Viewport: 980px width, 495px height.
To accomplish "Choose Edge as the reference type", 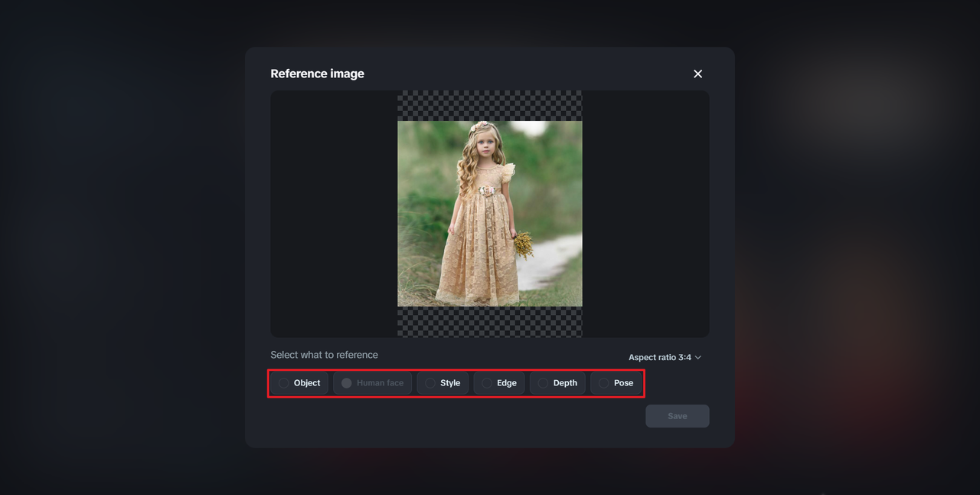I will click(x=499, y=383).
